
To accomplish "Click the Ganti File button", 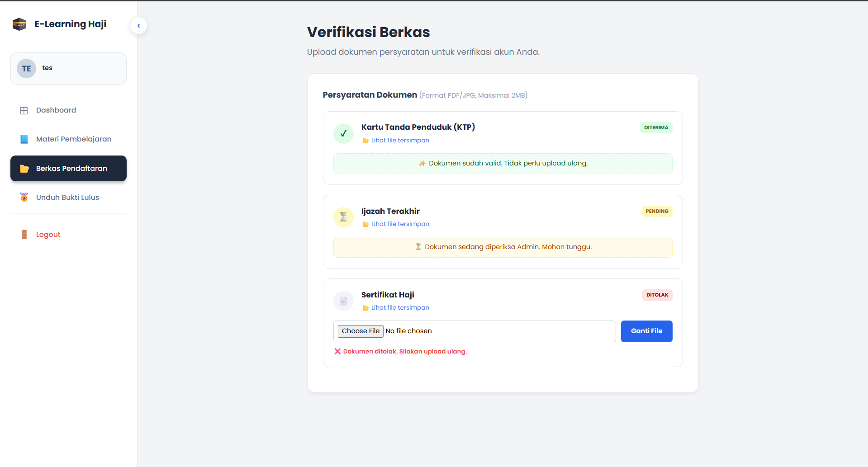I will click(646, 331).
